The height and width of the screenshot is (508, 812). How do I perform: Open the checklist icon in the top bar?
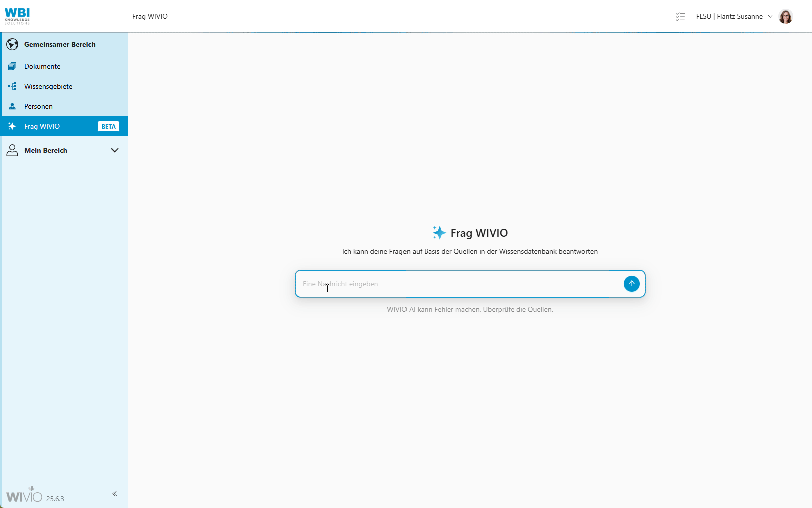680,16
